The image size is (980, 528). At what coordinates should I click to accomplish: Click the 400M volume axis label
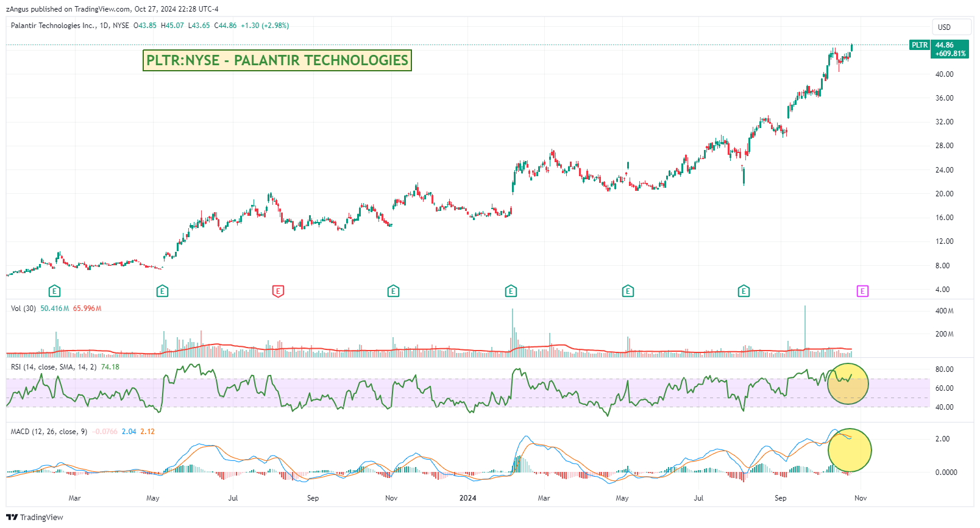(945, 311)
